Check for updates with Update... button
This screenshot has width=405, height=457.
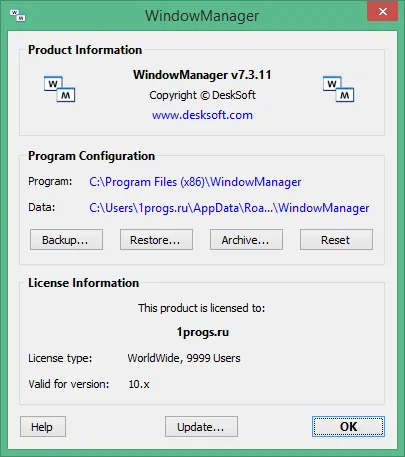point(201,427)
